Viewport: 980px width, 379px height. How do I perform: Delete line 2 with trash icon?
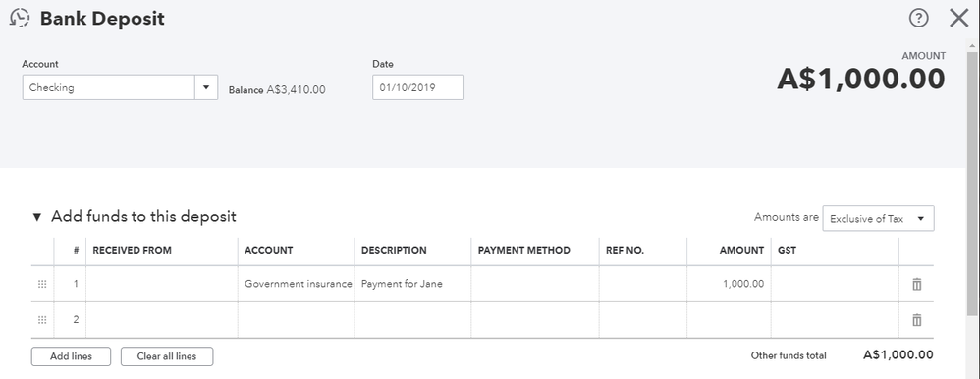916,320
